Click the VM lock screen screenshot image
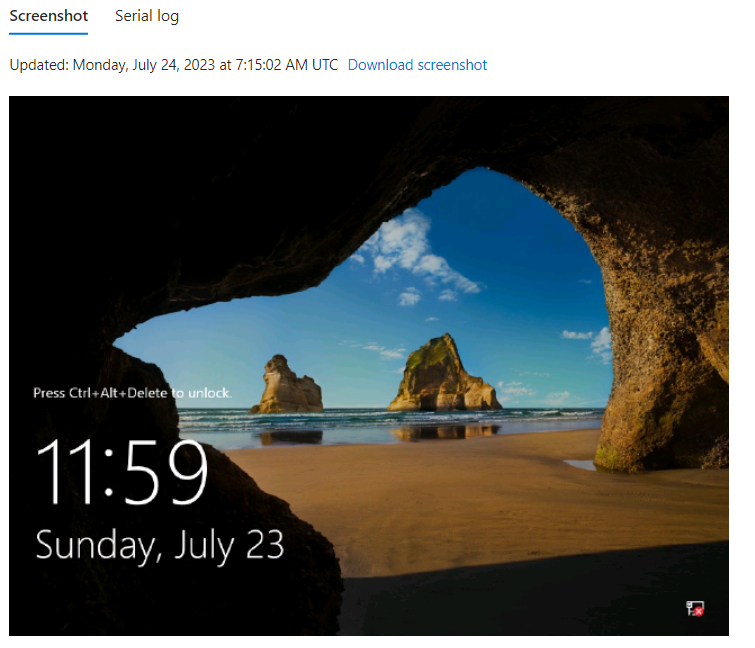Screen dimensions: 755x648 tap(369, 366)
